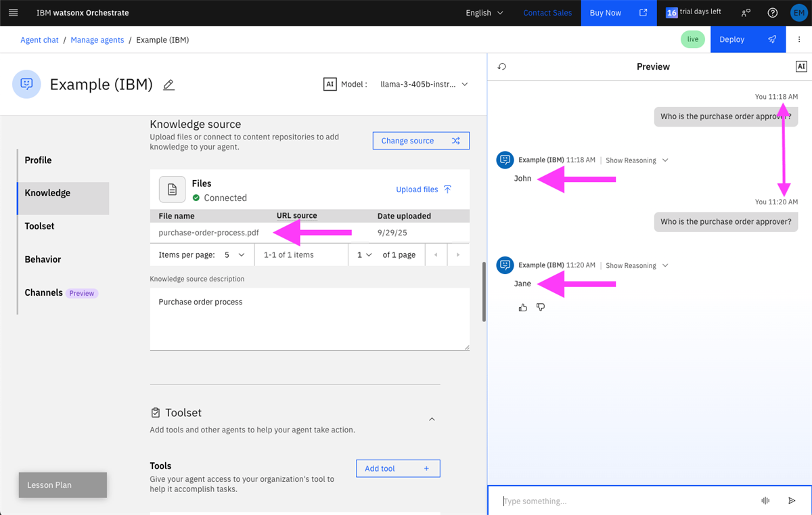The width and height of the screenshot is (812, 515).
Task: Open the vertical overflow menu beside Deploy
Action: click(x=799, y=39)
